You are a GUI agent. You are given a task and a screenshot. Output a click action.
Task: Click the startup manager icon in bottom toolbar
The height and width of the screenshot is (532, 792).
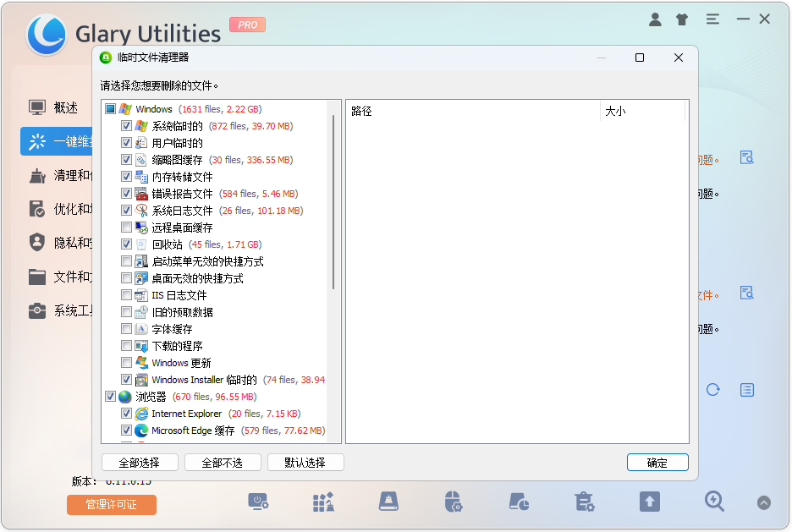[259, 502]
